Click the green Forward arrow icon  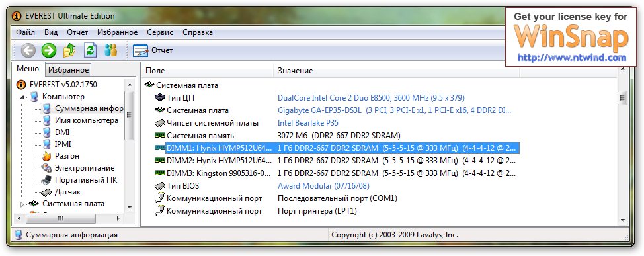49,50
